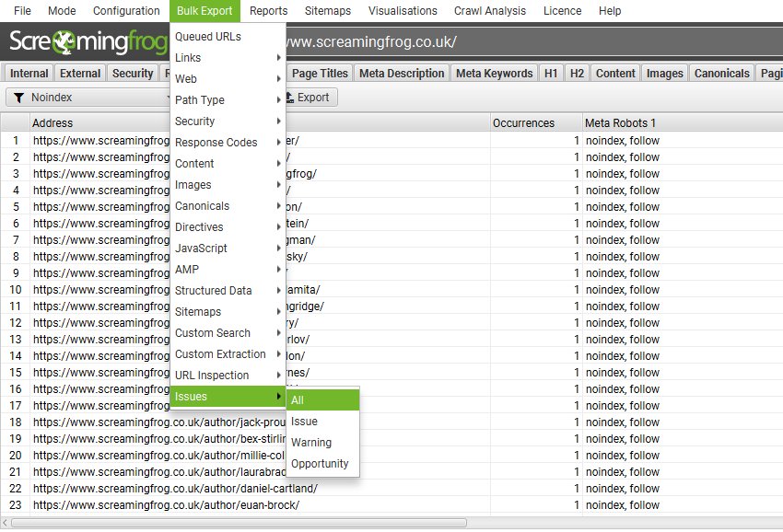Click the Export upload icon
This screenshot has width=783, height=532.
pyautogui.click(x=289, y=98)
